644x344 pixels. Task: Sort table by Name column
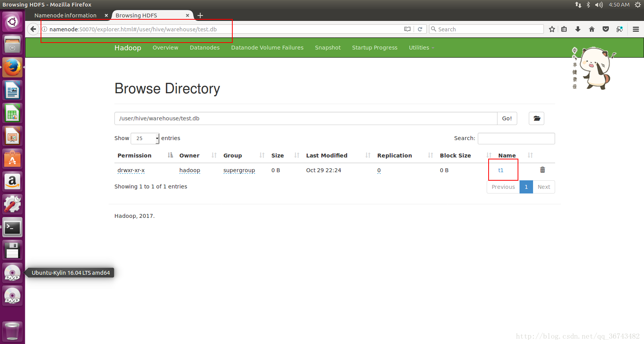[516, 155]
